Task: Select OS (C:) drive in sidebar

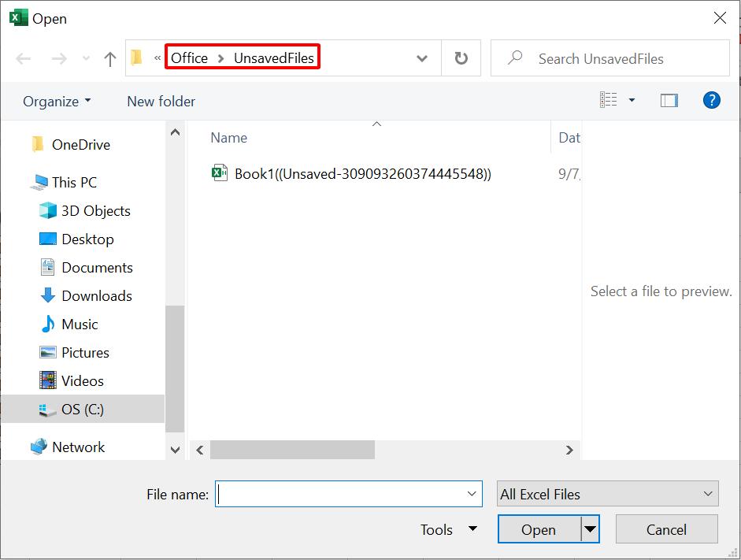Action: click(82, 410)
